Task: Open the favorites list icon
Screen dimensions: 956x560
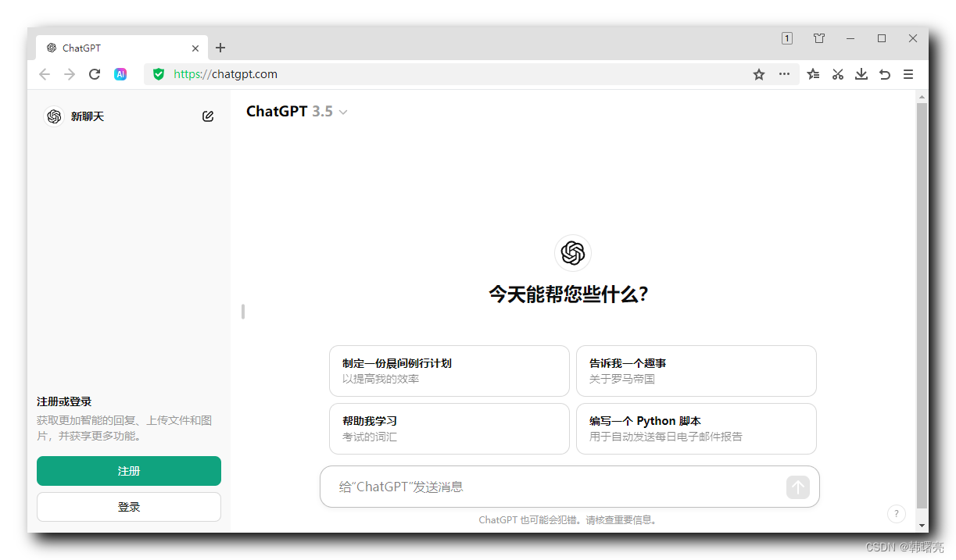Action: (x=813, y=74)
